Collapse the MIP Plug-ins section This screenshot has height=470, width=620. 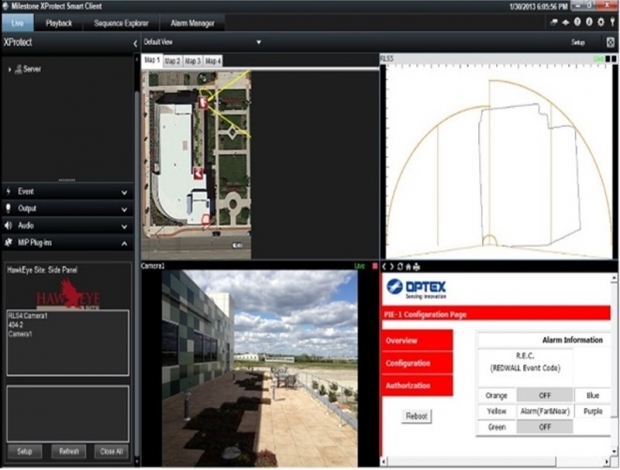(124, 243)
